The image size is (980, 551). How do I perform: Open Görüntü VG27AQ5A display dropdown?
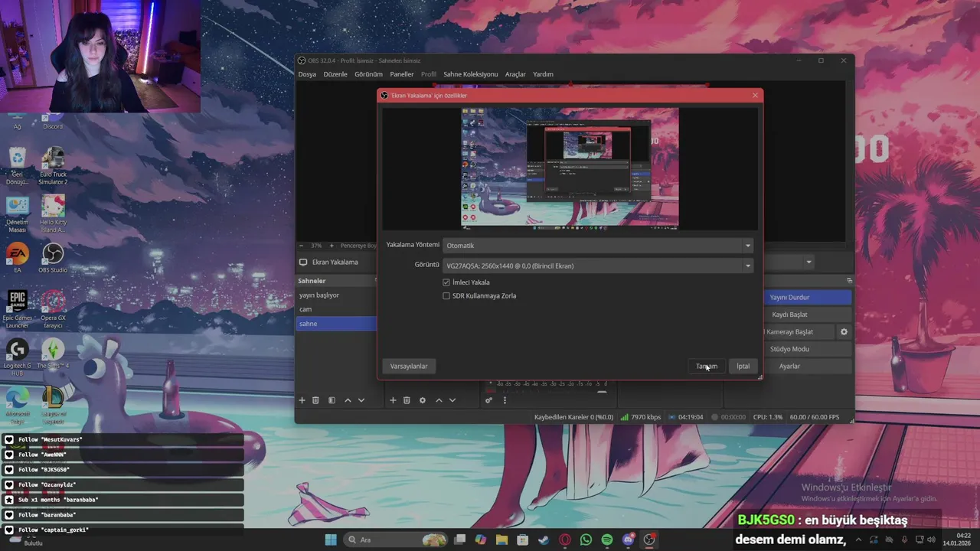tap(598, 266)
